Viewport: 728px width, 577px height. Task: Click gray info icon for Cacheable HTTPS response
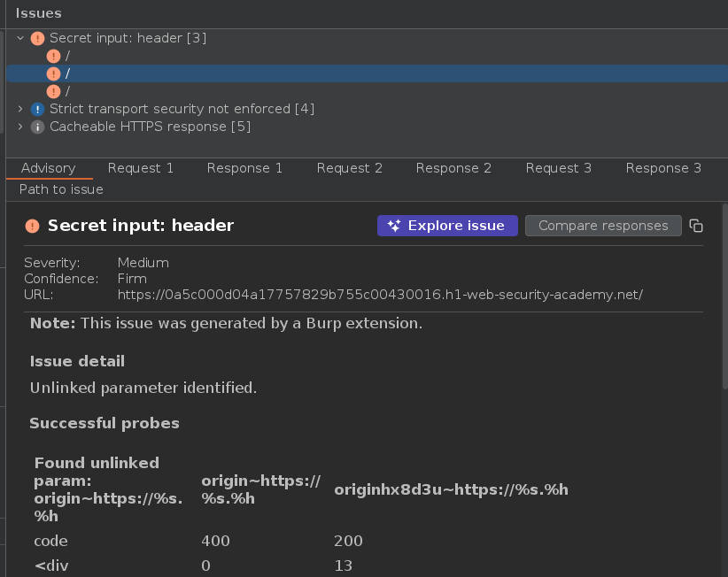[x=37, y=127]
